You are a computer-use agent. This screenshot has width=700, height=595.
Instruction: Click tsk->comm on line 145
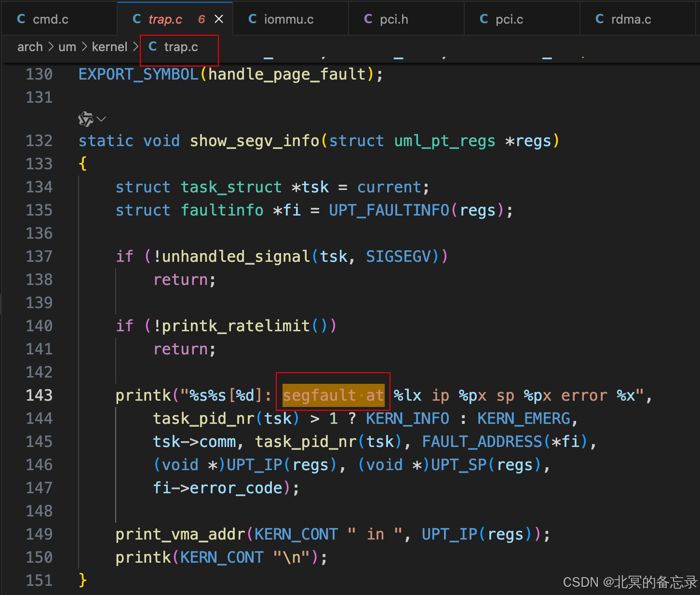click(194, 442)
